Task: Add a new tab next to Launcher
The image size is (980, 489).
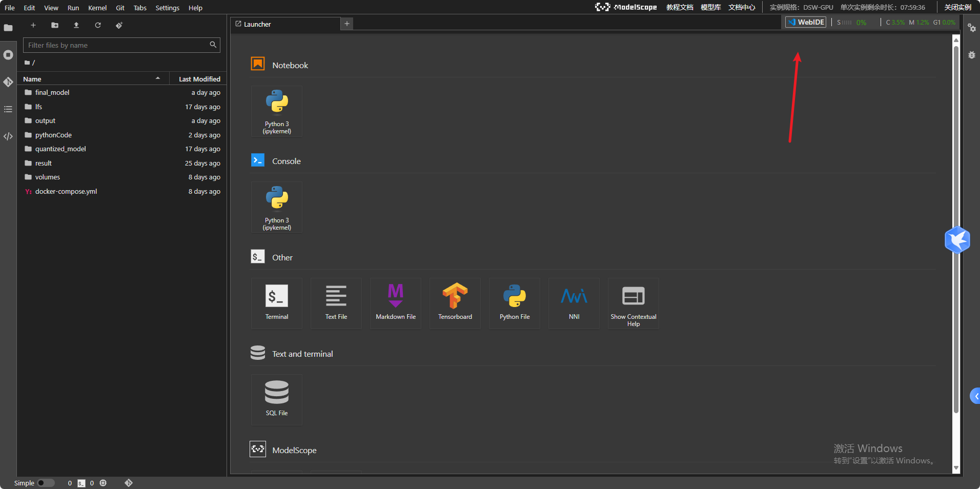Action: pyautogui.click(x=347, y=24)
